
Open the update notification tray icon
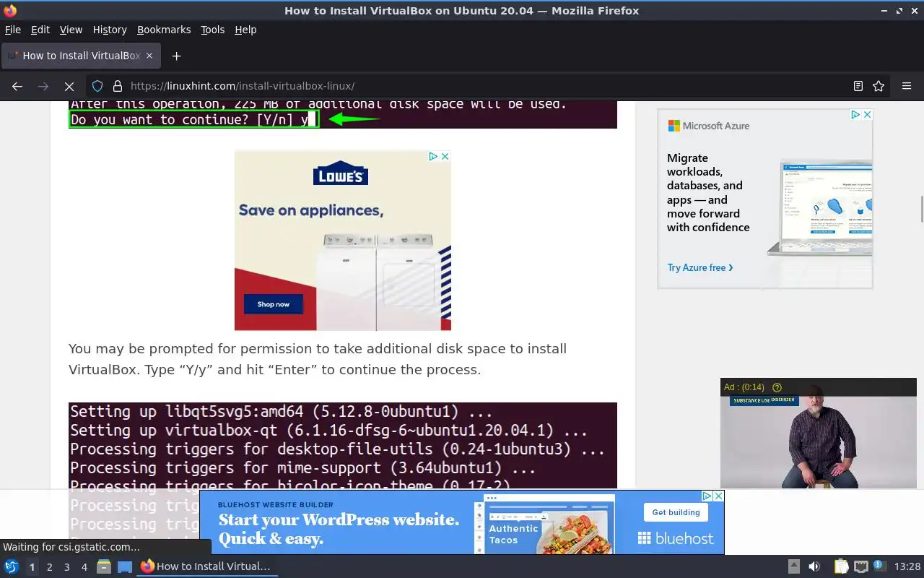click(x=879, y=566)
